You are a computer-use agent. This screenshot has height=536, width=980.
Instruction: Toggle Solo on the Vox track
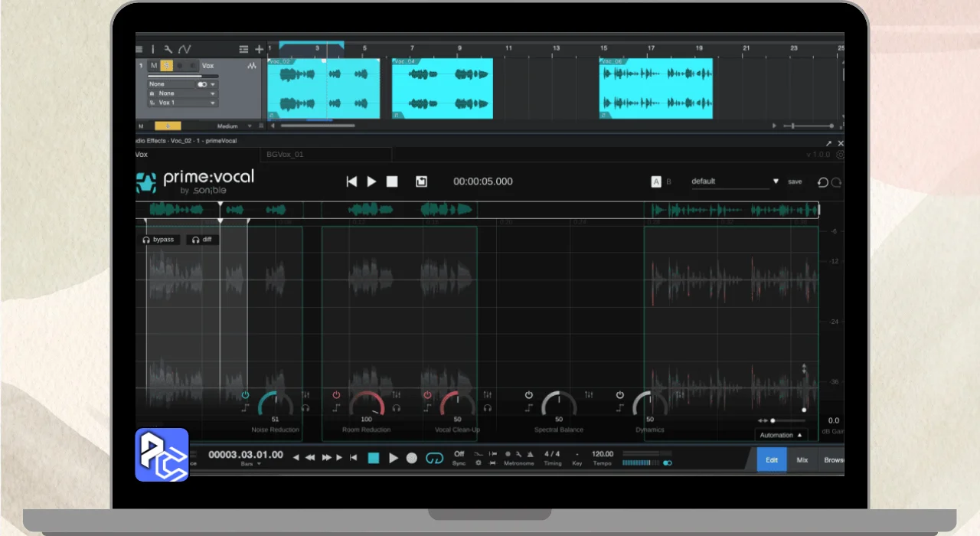coord(166,66)
